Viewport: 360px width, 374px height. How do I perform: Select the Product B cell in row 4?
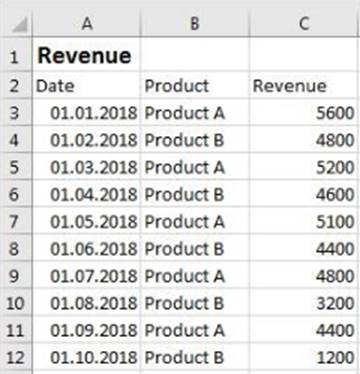click(195, 140)
